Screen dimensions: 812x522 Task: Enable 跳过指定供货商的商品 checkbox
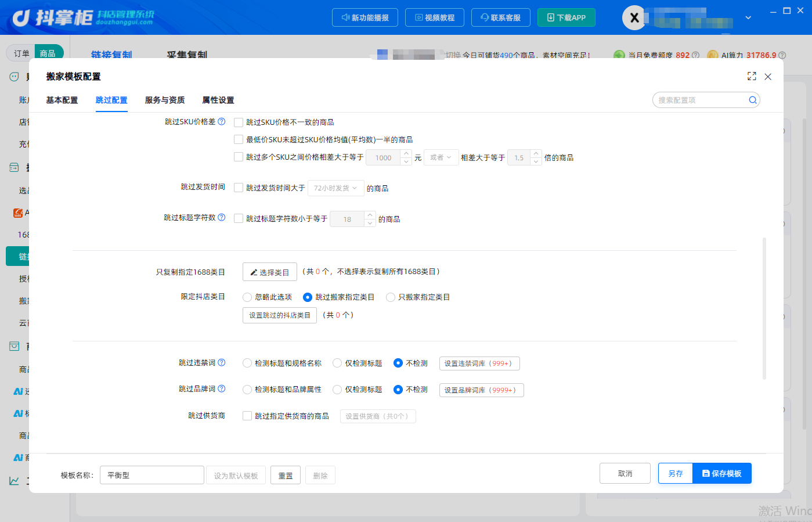tap(247, 416)
